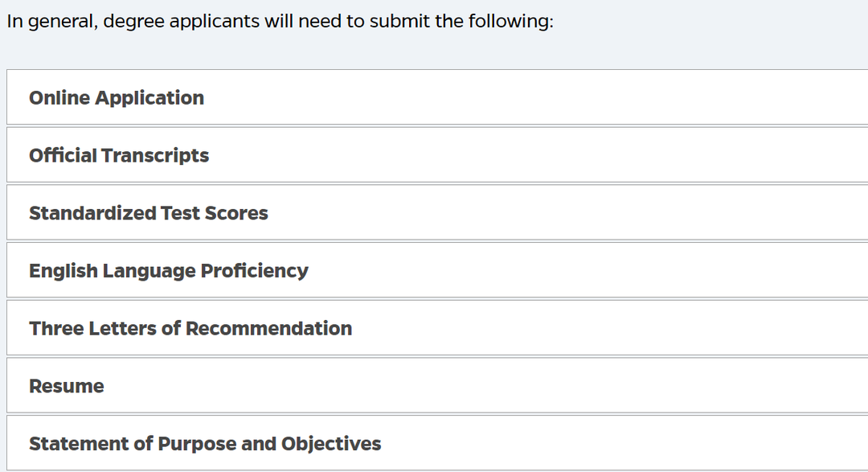Click the "Resume" heading label
This screenshot has height=472, width=868.
[x=67, y=386]
